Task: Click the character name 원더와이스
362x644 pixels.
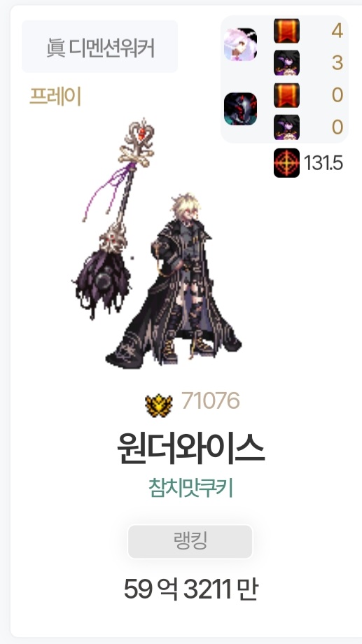Action: coord(190,448)
